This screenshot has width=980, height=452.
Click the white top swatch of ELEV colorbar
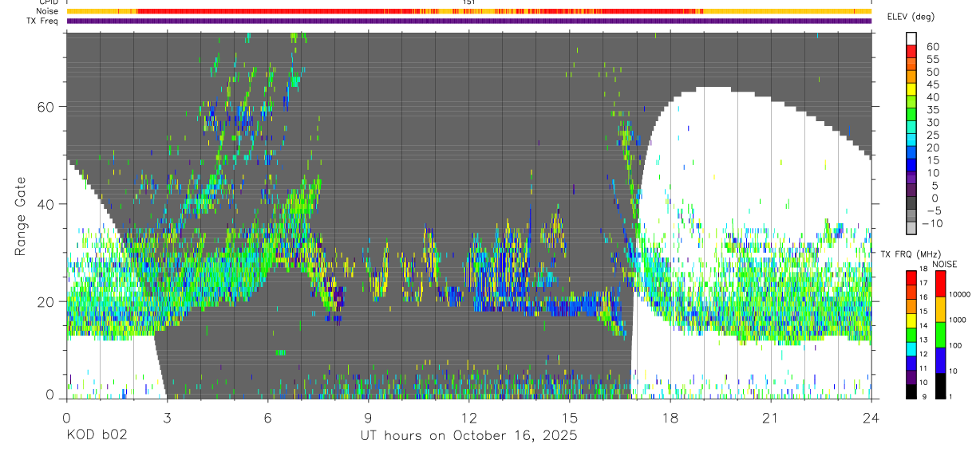[x=911, y=39]
